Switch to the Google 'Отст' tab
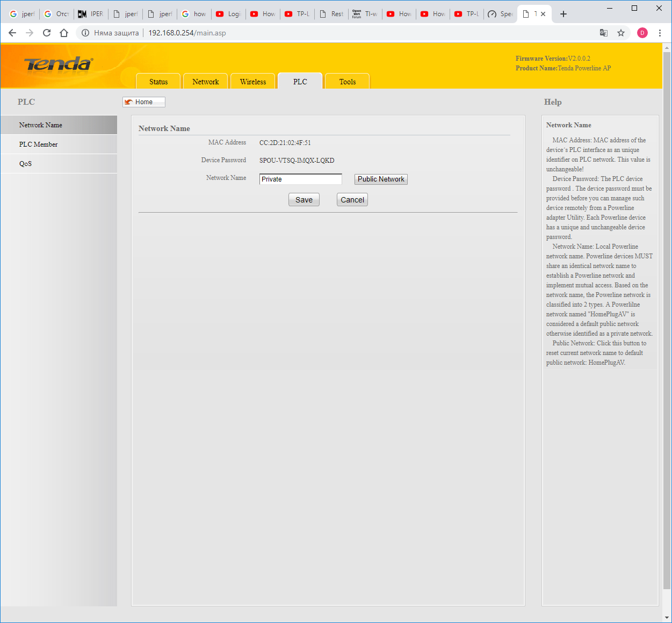 [x=56, y=14]
